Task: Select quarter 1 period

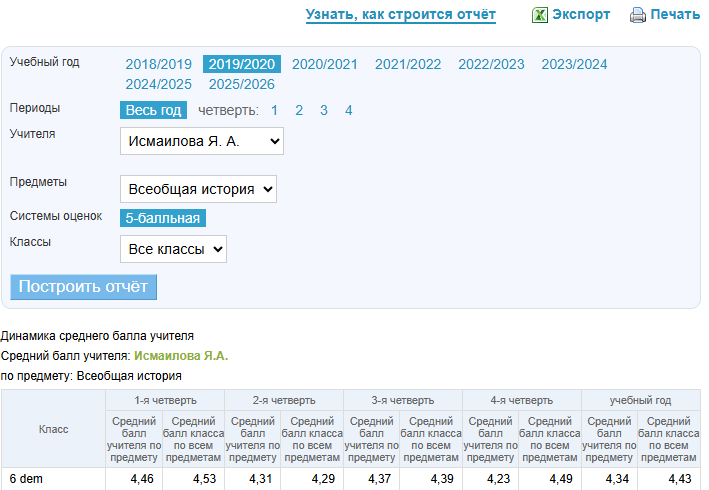Action: click(274, 110)
